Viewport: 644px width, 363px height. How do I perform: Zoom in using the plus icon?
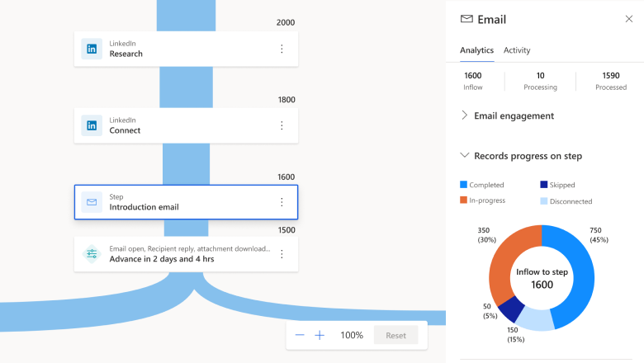[320, 336]
